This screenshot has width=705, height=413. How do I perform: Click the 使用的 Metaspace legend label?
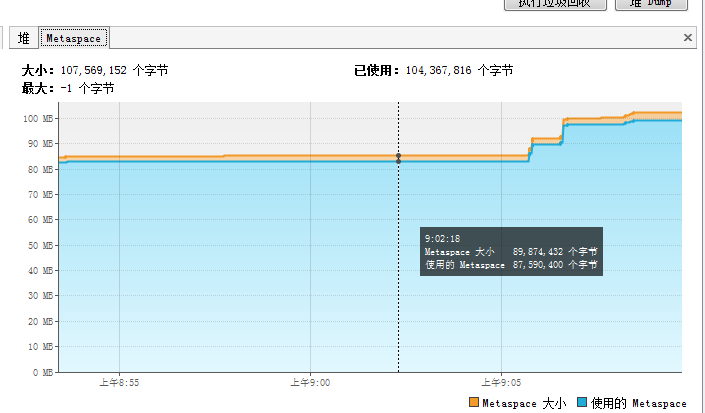click(x=638, y=403)
